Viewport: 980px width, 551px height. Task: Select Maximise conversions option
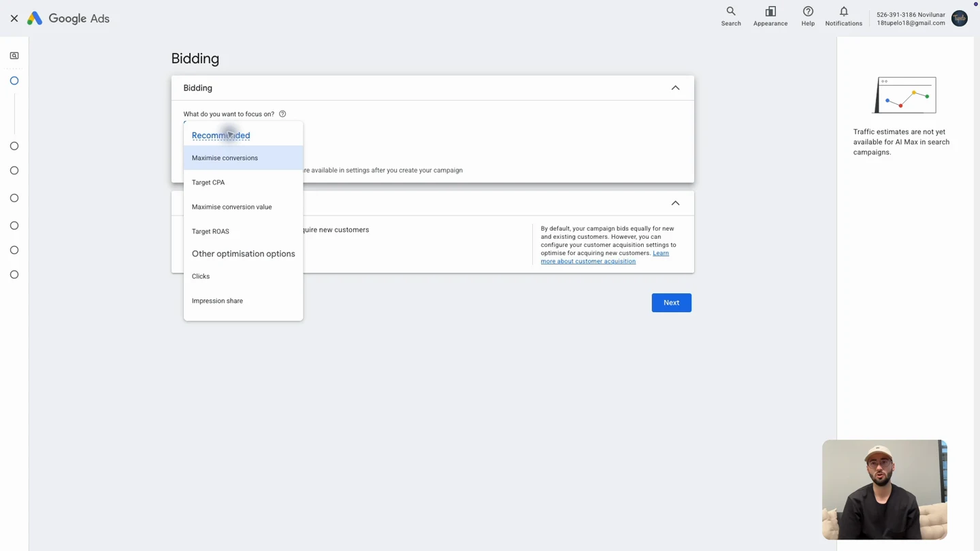coord(243,158)
